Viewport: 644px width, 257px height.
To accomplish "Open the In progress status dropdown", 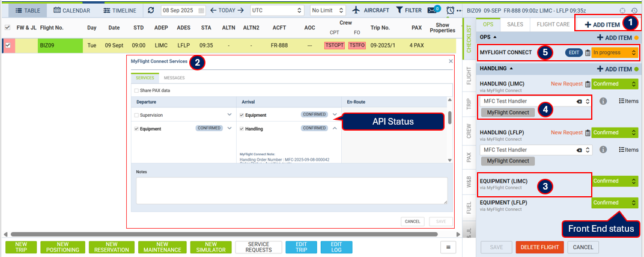I will (615, 53).
